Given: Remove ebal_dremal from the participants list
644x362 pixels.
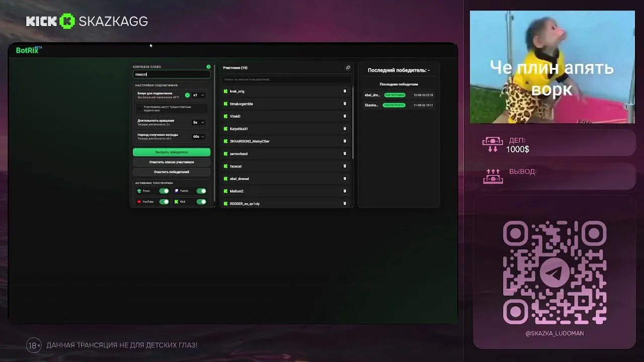Looking at the screenshot, I should 345,179.
